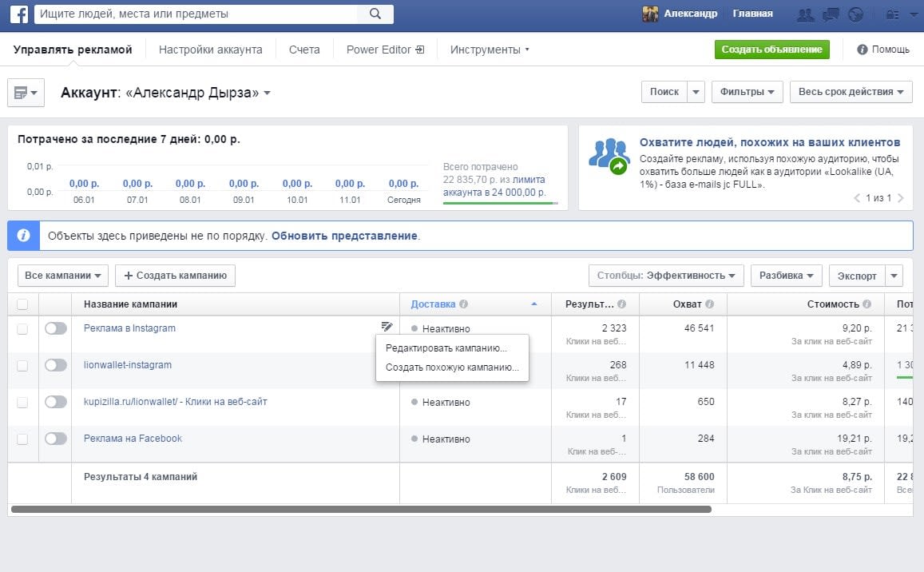Click the Facebook logo icon
This screenshot has height=572, width=924.
[x=19, y=14]
